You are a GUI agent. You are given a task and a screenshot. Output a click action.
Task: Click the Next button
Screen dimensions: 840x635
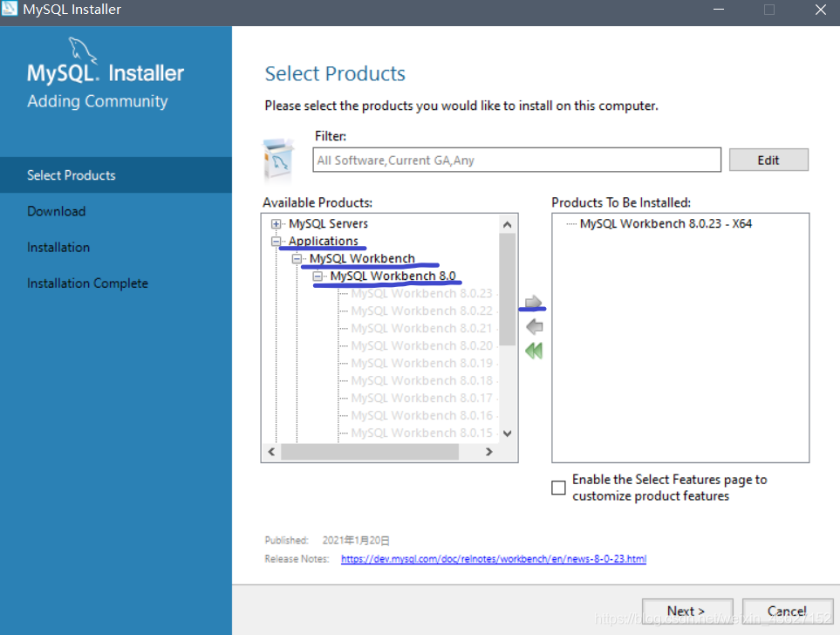point(686,611)
